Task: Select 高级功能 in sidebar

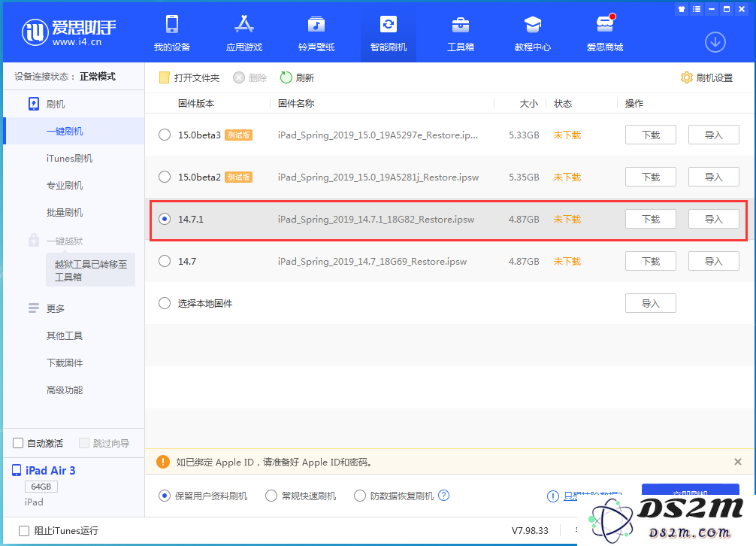Action: tap(65, 390)
